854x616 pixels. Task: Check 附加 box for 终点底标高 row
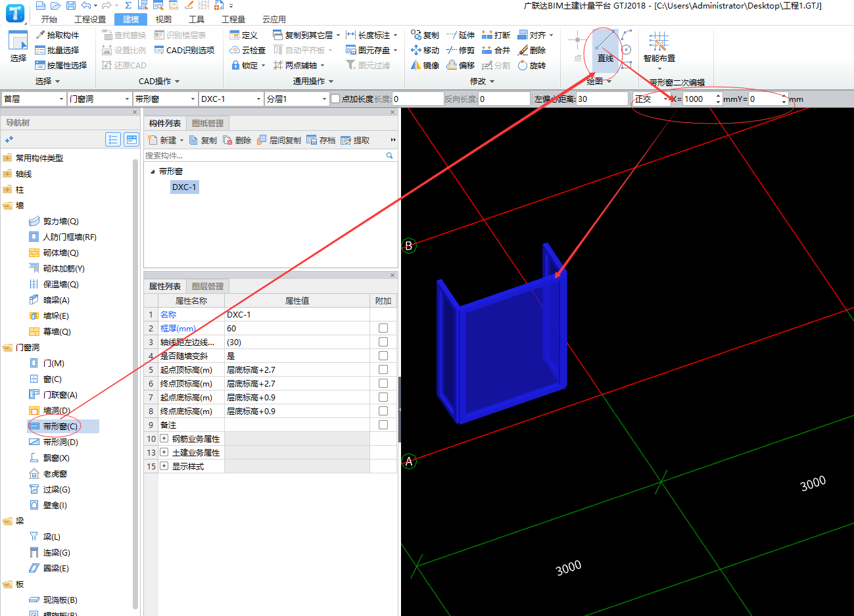pyautogui.click(x=383, y=411)
